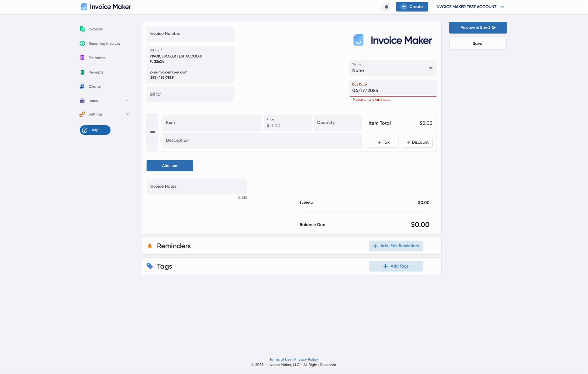Click the Invoice Maker logo in header

click(x=106, y=7)
